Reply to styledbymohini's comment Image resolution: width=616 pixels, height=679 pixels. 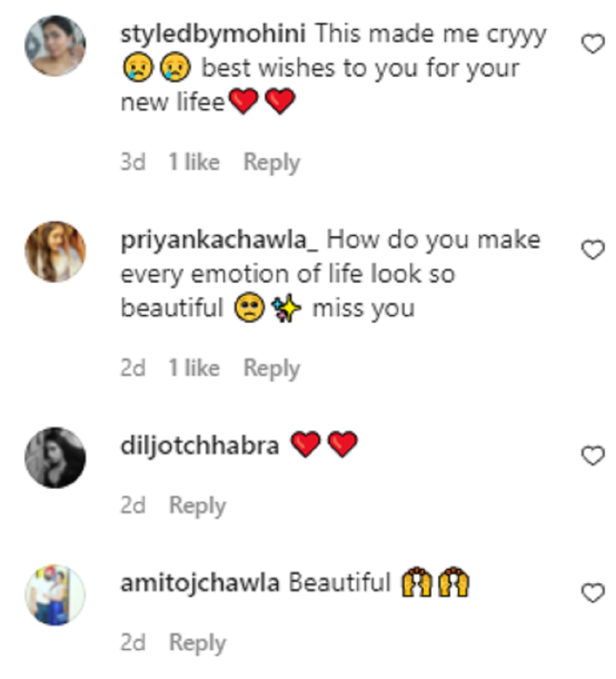click(x=271, y=162)
